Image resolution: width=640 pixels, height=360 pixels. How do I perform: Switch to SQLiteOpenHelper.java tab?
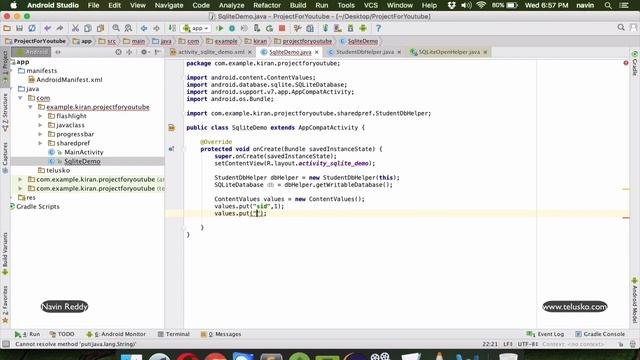[449, 52]
